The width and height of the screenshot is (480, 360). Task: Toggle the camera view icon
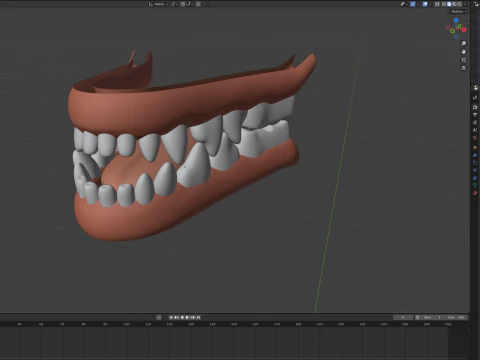(463, 60)
